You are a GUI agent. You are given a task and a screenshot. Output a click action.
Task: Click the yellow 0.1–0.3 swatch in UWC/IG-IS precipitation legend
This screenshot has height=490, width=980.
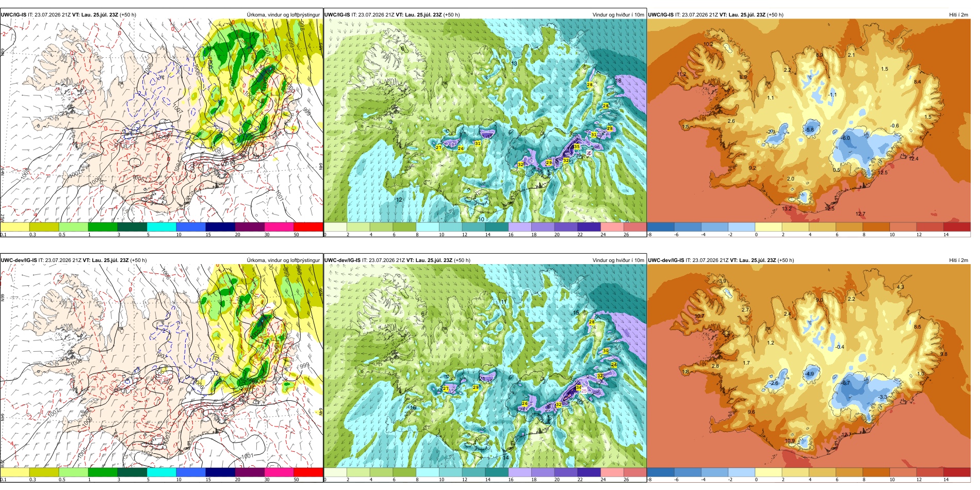(x=15, y=227)
